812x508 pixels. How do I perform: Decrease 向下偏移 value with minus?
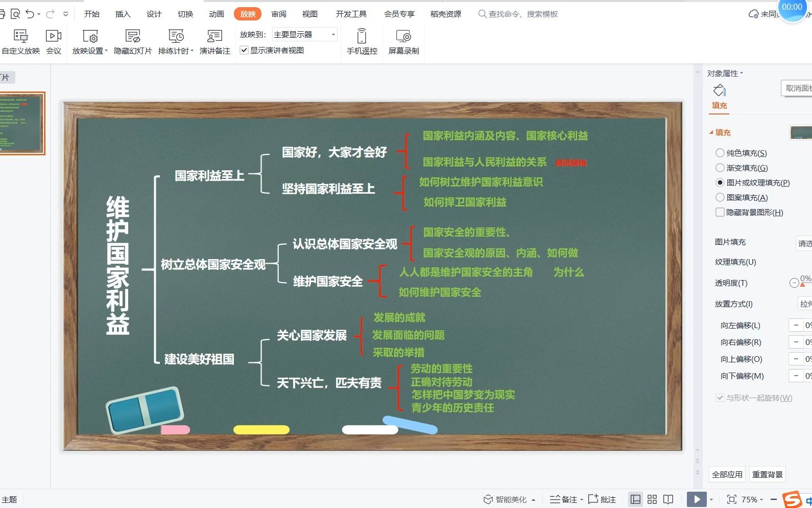(x=796, y=376)
